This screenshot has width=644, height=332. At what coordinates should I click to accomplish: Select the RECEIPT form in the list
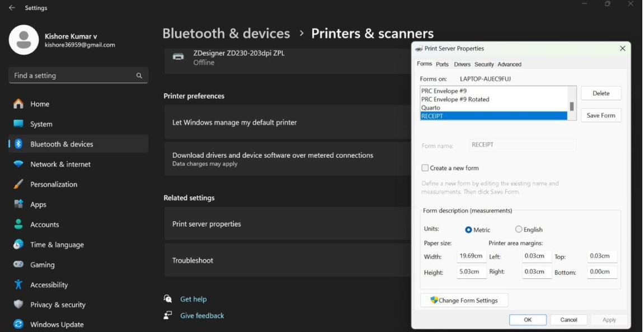tap(493, 116)
